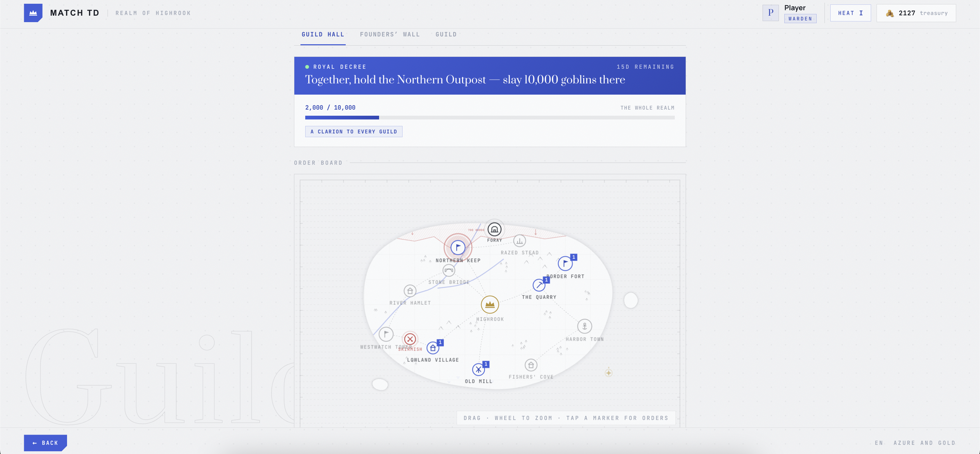Image resolution: width=980 pixels, height=454 pixels.
Task: Click the Highrook gold crown marker
Action: (x=490, y=305)
